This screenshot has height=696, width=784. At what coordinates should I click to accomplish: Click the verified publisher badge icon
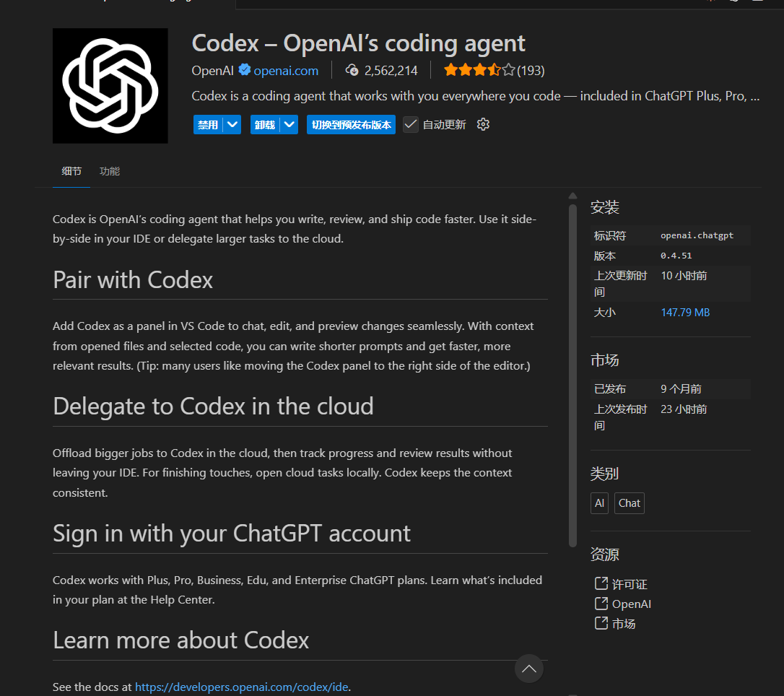[x=245, y=69]
